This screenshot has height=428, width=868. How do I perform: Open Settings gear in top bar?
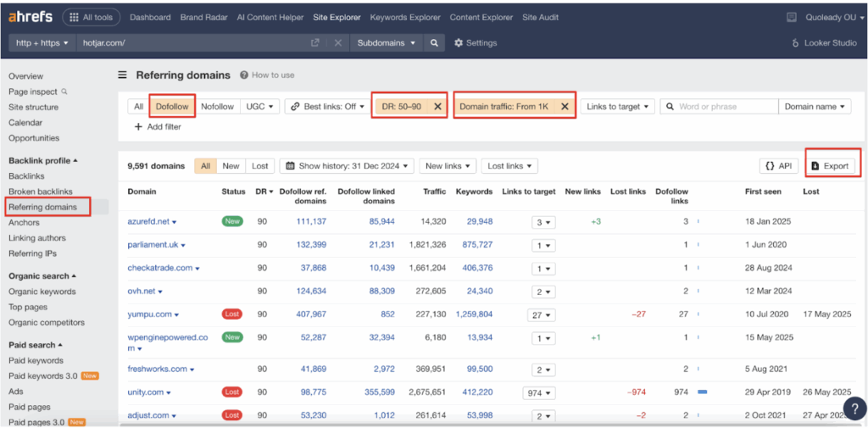476,42
